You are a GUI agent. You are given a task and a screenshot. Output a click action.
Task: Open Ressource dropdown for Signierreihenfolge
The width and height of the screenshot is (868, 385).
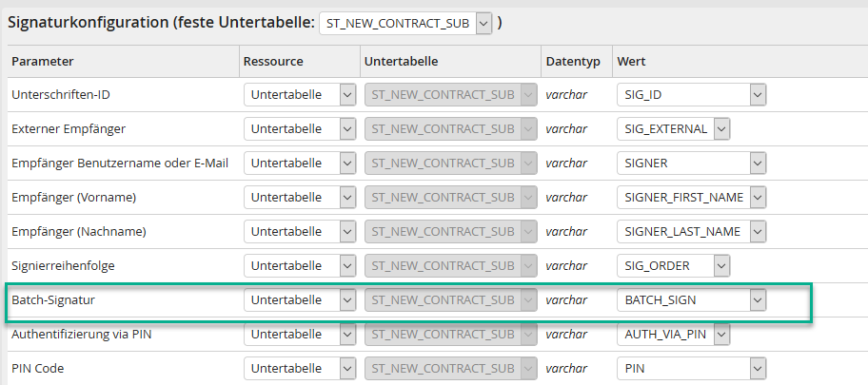pos(300,265)
